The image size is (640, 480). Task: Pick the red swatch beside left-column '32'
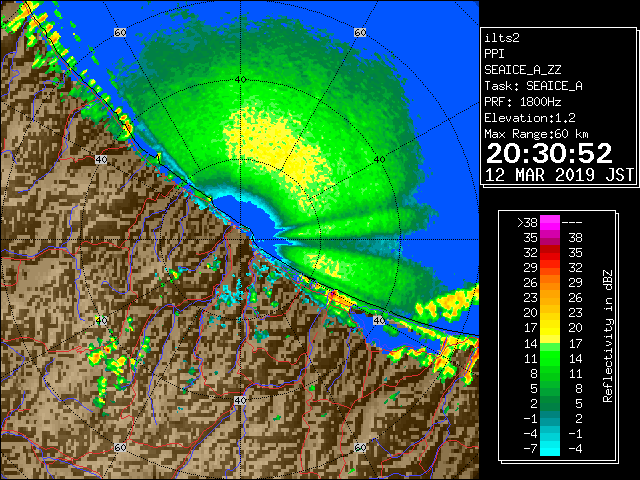[x=550, y=253]
